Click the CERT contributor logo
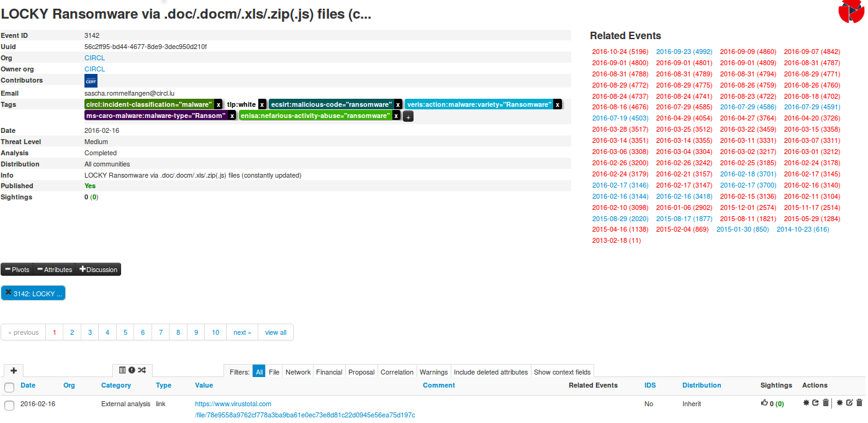This screenshot has width=868, height=423. click(x=91, y=81)
